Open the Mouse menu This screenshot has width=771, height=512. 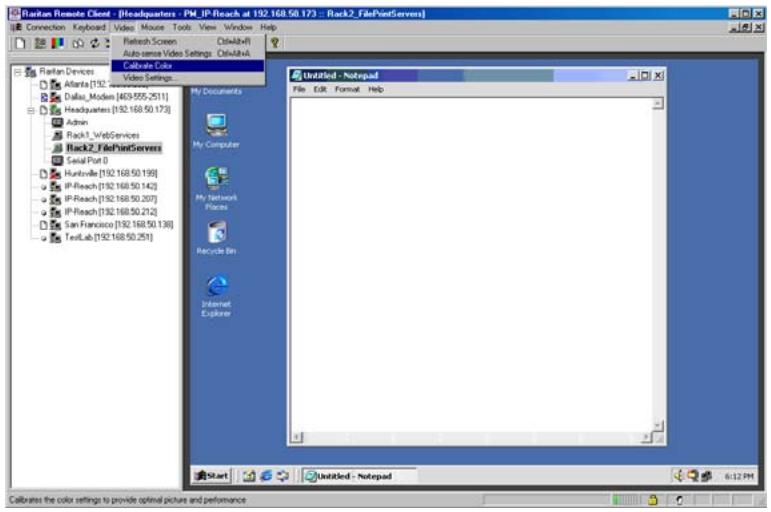click(x=152, y=28)
